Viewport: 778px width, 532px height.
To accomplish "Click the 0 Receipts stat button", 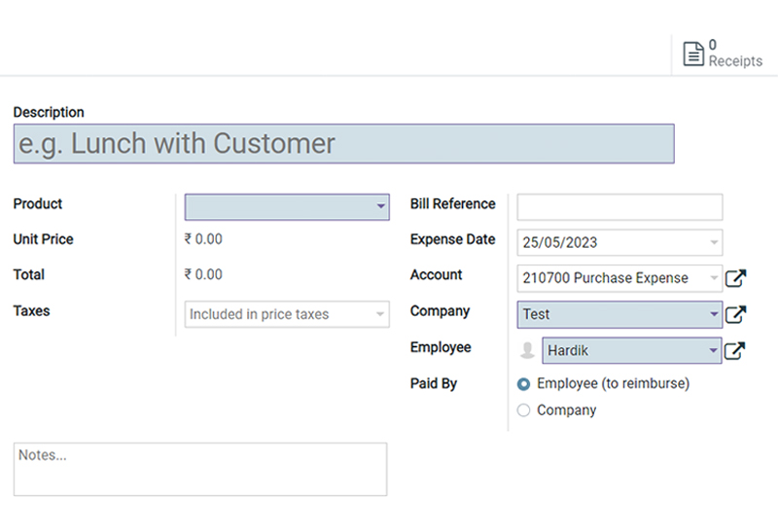I will click(x=724, y=54).
